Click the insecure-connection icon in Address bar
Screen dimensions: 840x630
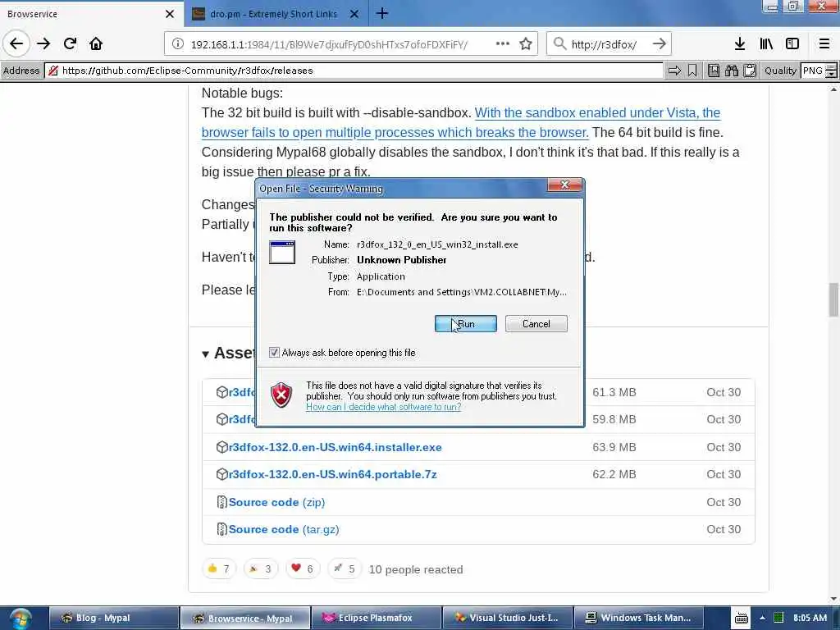pyautogui.click(x=53, y=71)
